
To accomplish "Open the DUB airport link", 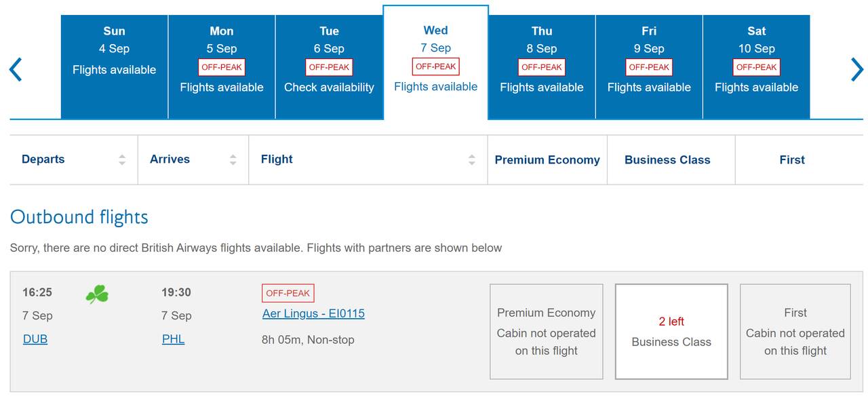I will tap(35, 339).
